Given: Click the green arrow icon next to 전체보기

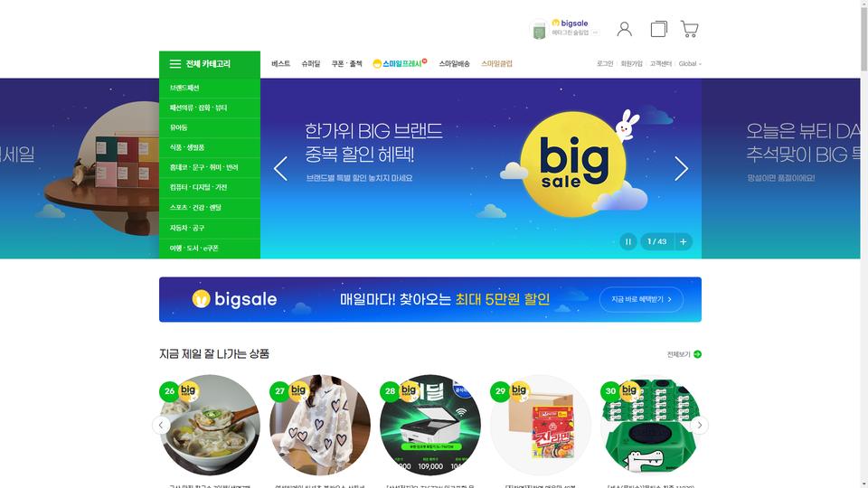Looking at the screenshot, I should (x=697, y=354).
